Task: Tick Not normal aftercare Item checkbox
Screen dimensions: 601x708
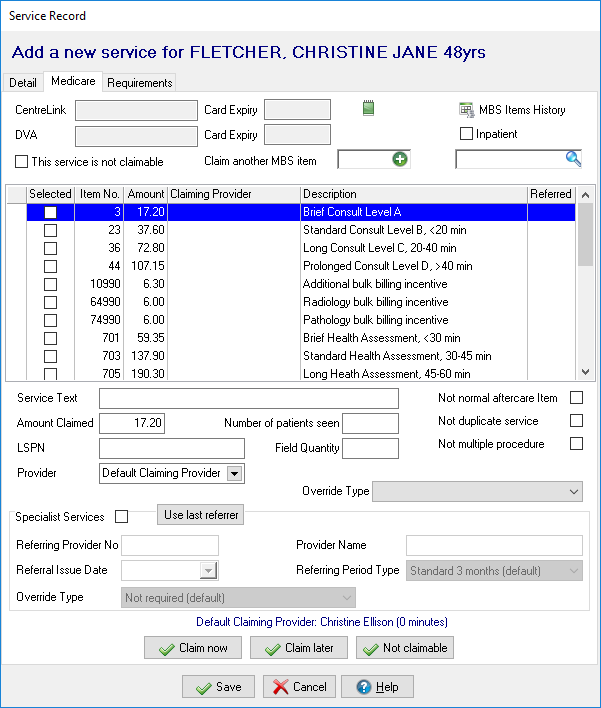Action: [x=576, y=398]
